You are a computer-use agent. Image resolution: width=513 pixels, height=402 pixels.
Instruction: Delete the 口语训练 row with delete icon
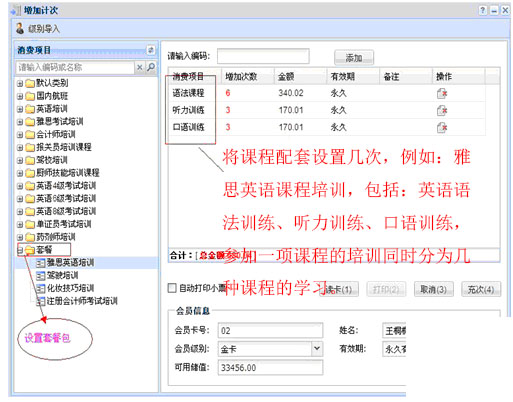(x=442, y=127)
